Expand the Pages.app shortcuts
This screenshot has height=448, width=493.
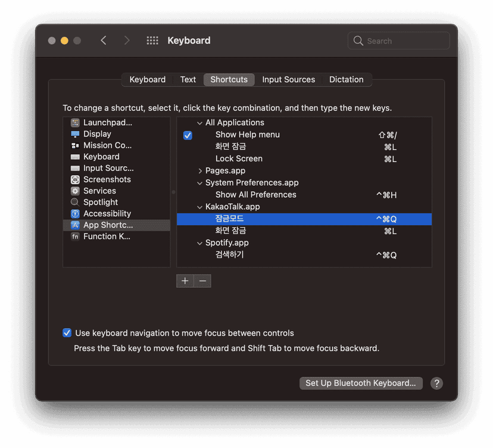tap(201, 170)
